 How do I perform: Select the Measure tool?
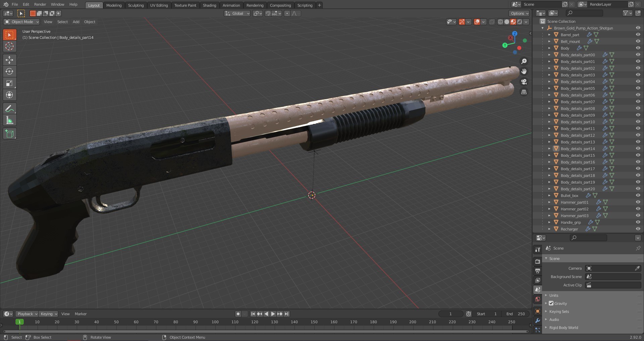tap(9, 120)
